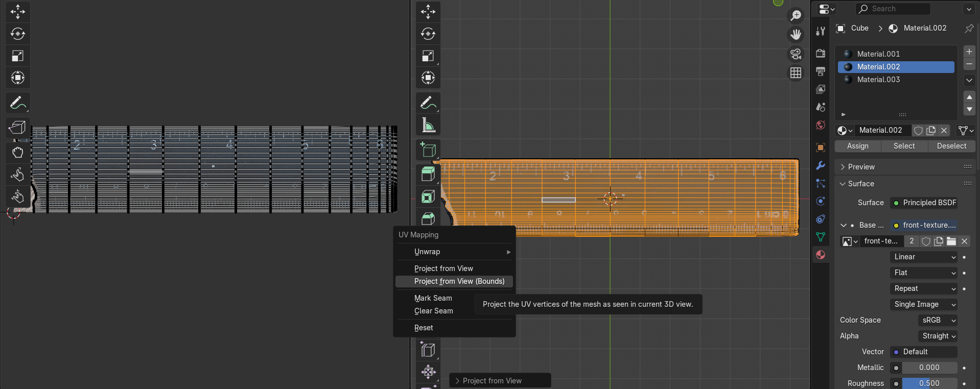
Task: Switch between orthographic and perspective grid view
Action: point(796,73)
